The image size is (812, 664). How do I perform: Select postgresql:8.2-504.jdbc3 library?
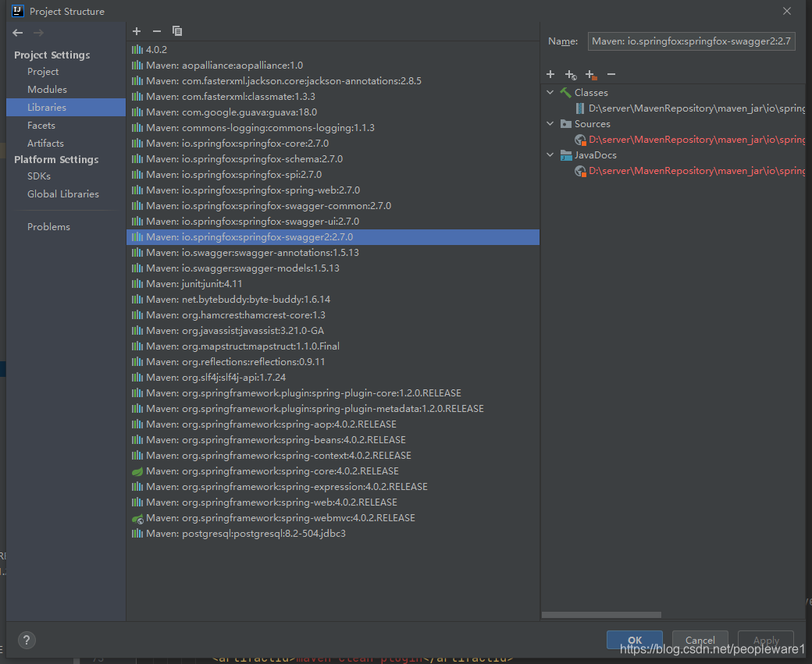click(333, 534)
